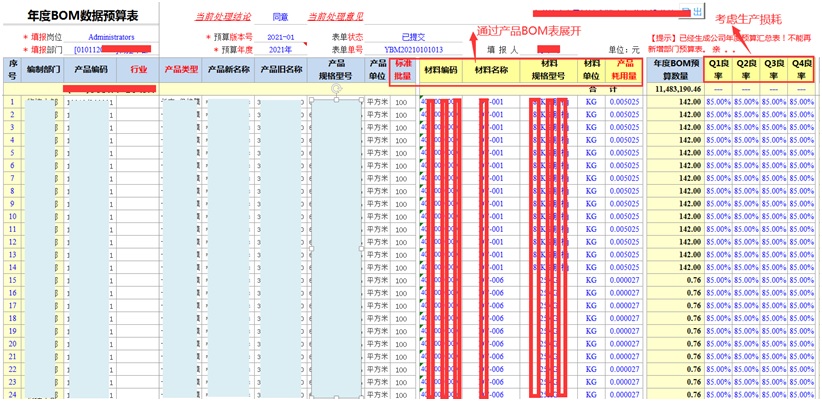Click the 产品编码 column header
The height and width of the screenshot is (401, 822).
90,69
